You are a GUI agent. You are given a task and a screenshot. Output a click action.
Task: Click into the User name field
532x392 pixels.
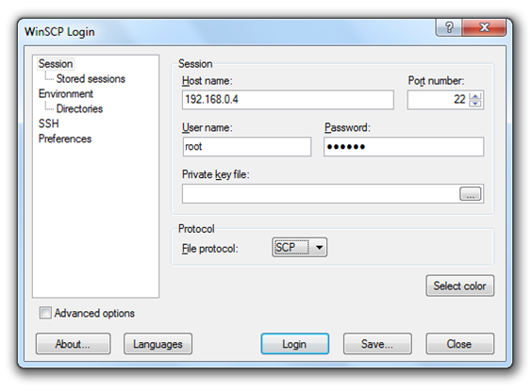point(246,147)
